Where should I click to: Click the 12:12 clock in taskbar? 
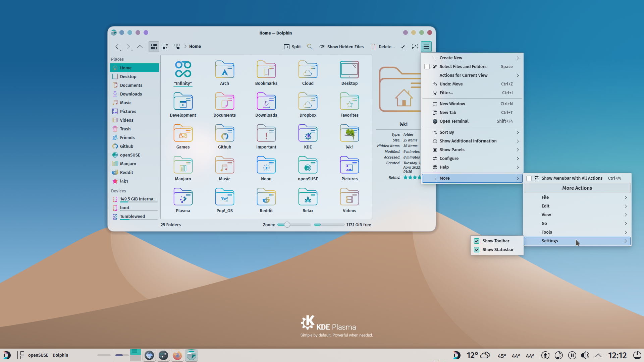[618, 355]
